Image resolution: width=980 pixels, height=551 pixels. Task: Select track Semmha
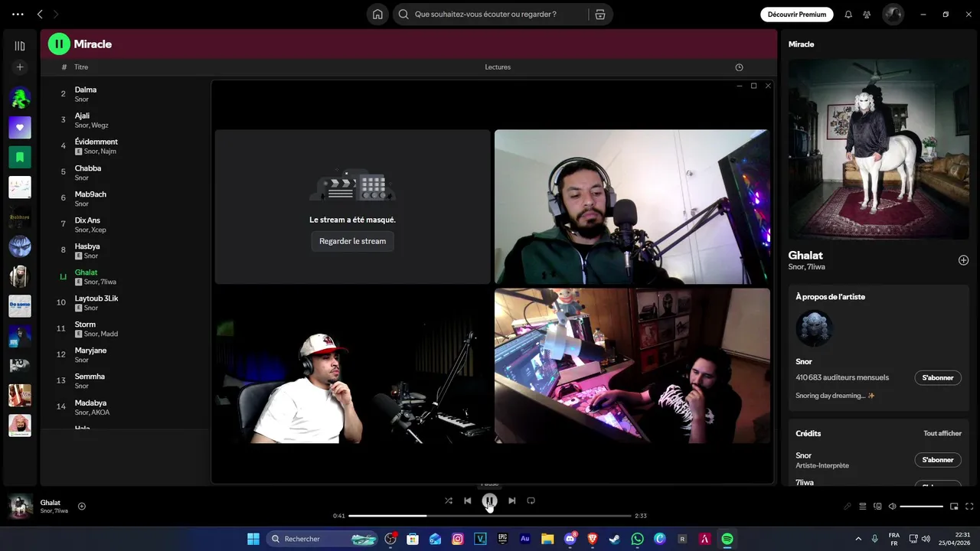click(x=90, y=377)
